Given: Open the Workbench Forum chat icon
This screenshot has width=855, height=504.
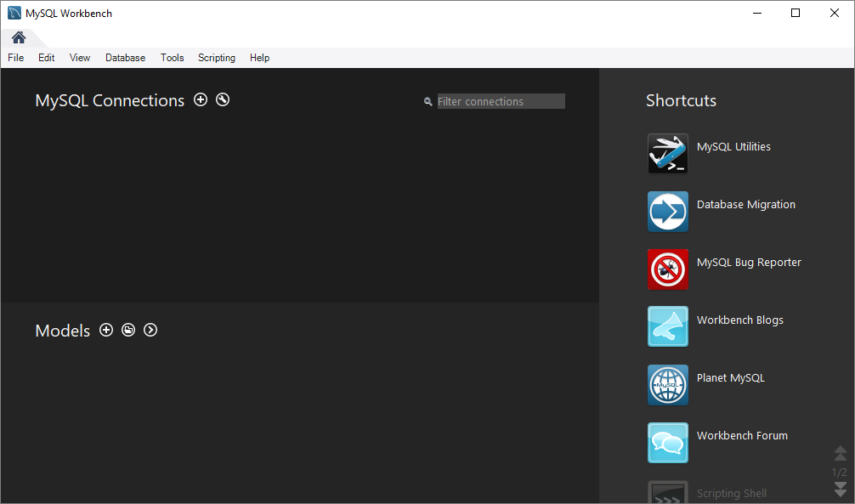Looking at the screenshot, I should pos(667,443).
